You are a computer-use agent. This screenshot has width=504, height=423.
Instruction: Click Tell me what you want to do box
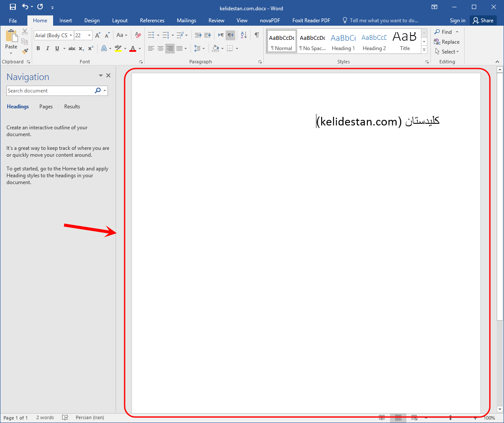(380, 21)
